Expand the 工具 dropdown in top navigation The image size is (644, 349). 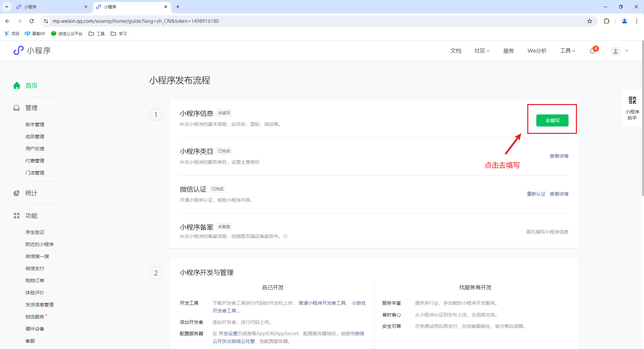tap(568, 51)
